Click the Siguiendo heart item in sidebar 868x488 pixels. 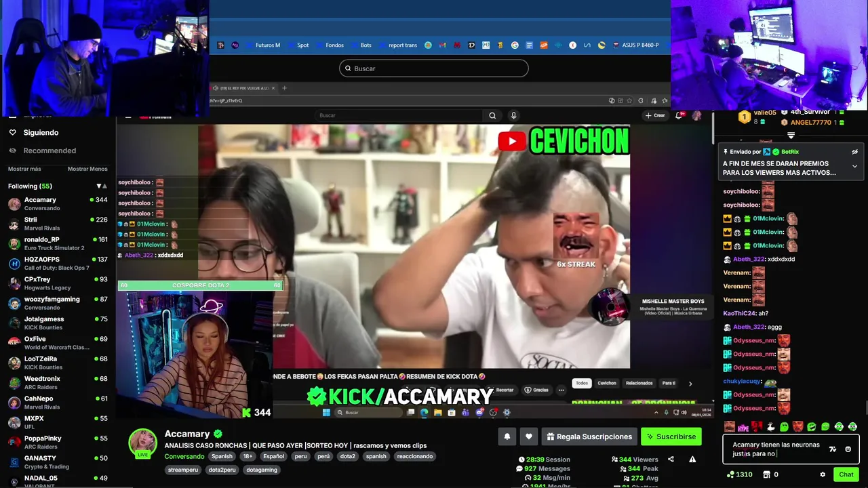[34, 133]
